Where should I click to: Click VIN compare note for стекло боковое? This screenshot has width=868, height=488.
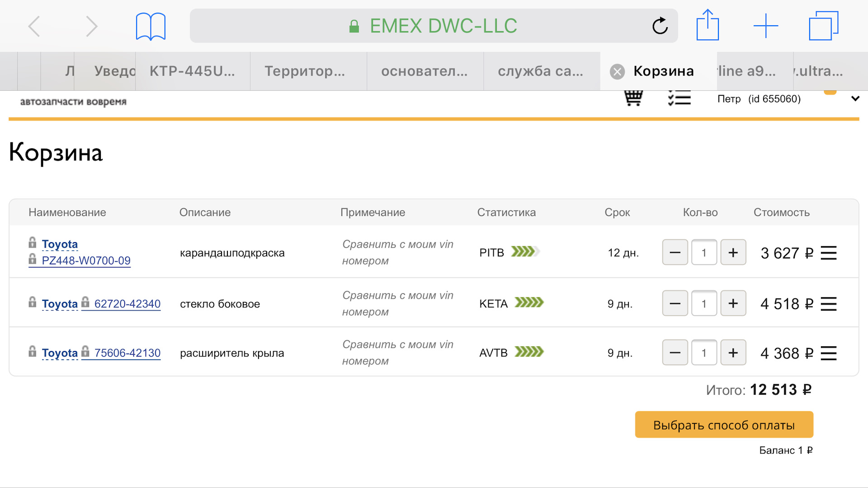(x=398, y=304)
